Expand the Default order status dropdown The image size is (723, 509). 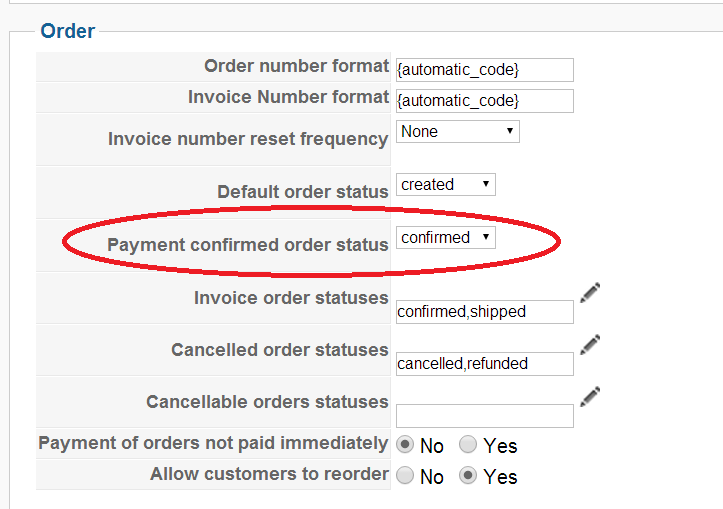[x=446, y=184]
